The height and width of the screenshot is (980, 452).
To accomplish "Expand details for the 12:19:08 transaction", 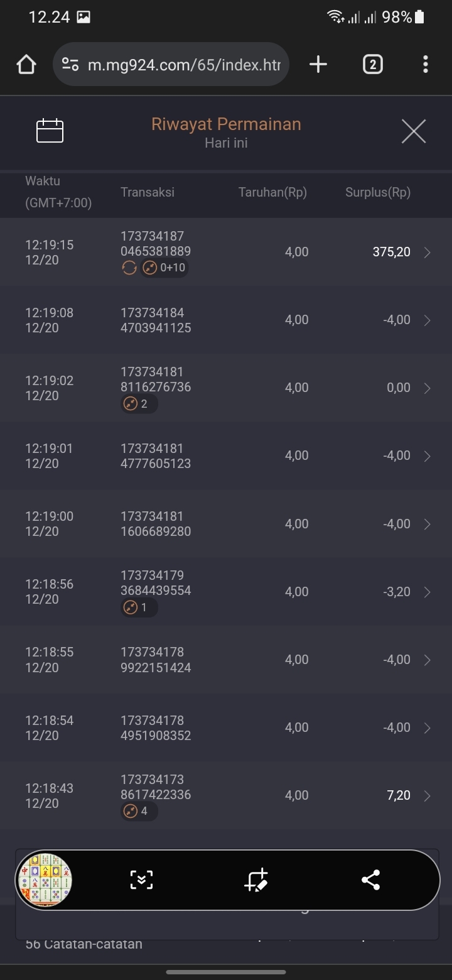I will coord(427,320).
